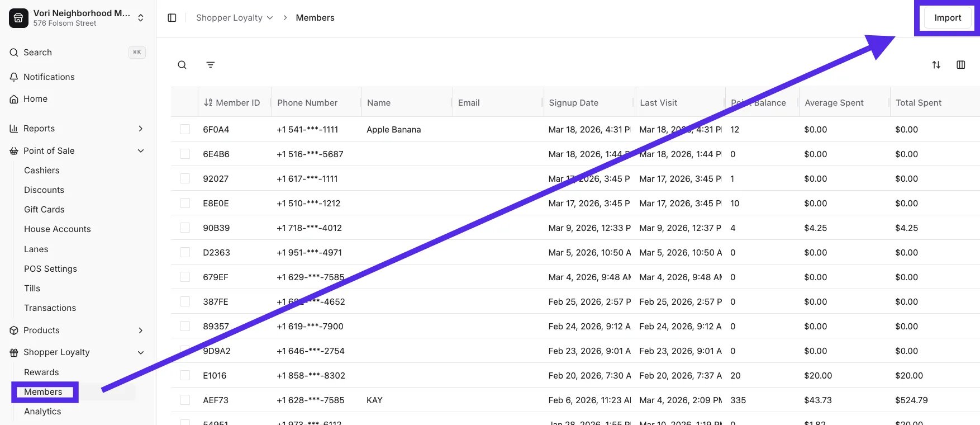Screen dimensions: 980x425
Task: Open the table search magnifier icon
Action: coord(182,65)
